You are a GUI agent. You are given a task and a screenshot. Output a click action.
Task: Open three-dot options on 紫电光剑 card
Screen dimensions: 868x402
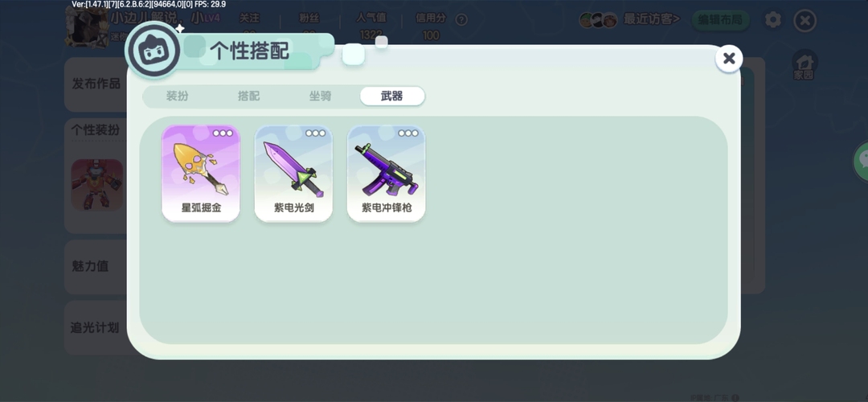coord(316,133)
